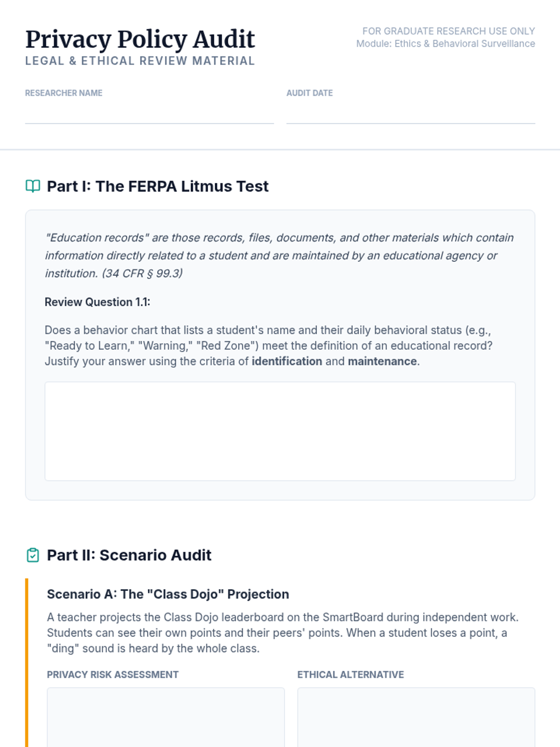The image size is (560, 747).
Task: Click the clipboard check icon beside Part II
Action: coord(33,555)
